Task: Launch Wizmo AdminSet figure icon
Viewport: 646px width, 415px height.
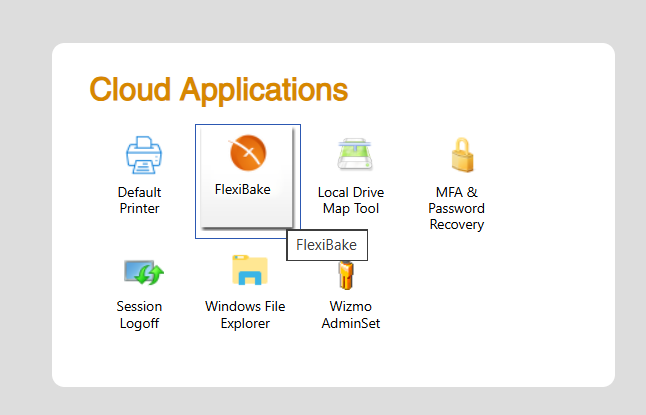Action: pyautogui.click(x=346, y=275)
